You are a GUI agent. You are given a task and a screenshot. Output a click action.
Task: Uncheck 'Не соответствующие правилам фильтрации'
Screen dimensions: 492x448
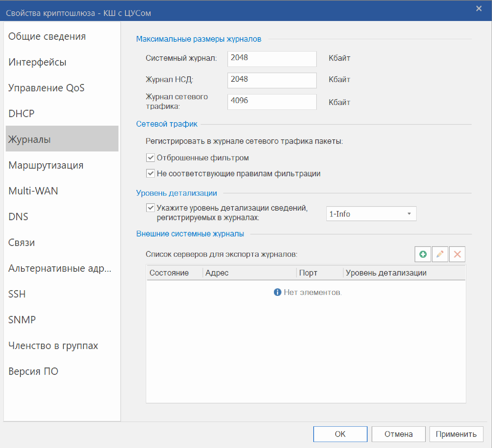click(150, 173)
